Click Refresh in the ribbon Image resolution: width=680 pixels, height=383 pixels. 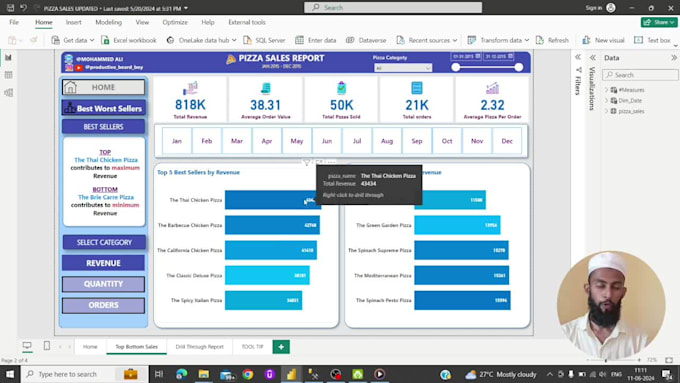(552, 40)
